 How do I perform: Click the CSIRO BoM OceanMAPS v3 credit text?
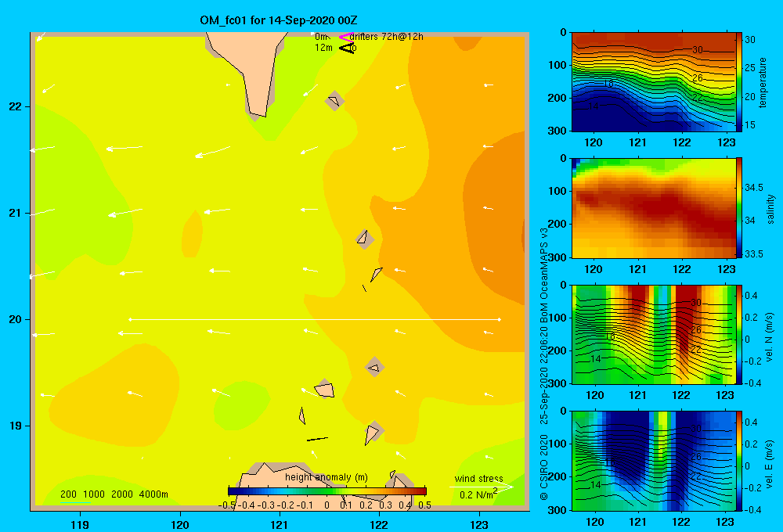pos(544,363)
